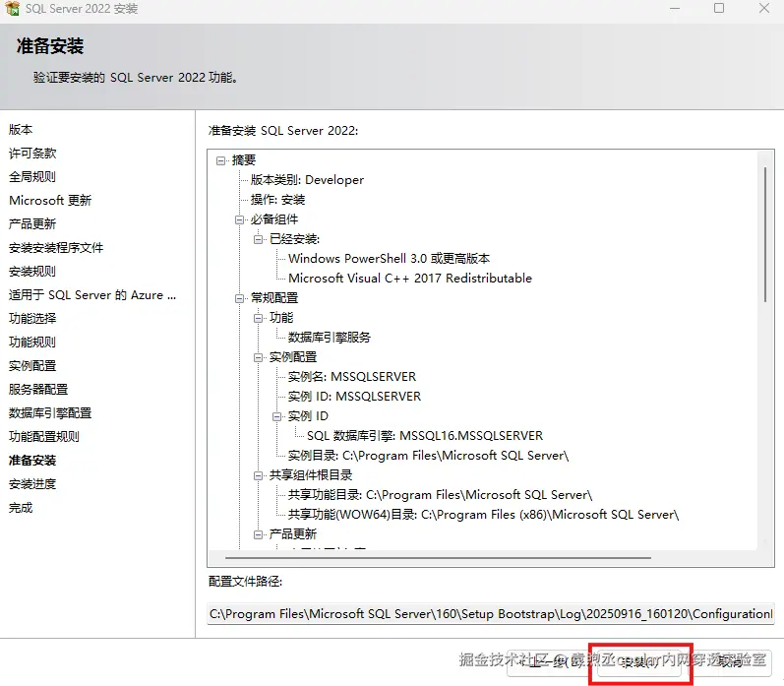Select the 完成 step in sidebar
The image size is (784, 686).
21,508
